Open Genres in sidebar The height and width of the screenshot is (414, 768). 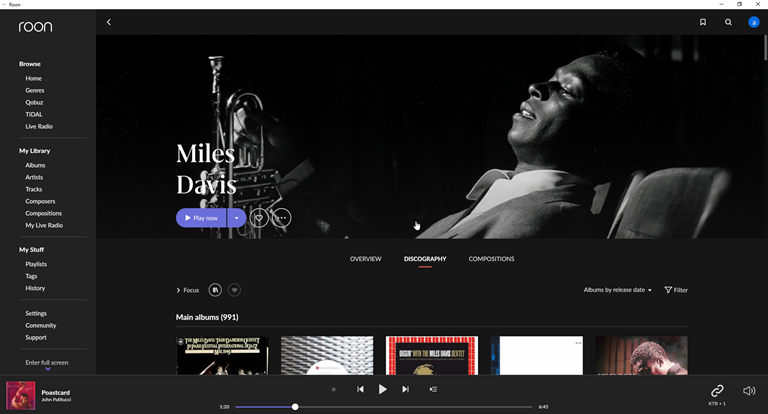[x=35, y=90]
